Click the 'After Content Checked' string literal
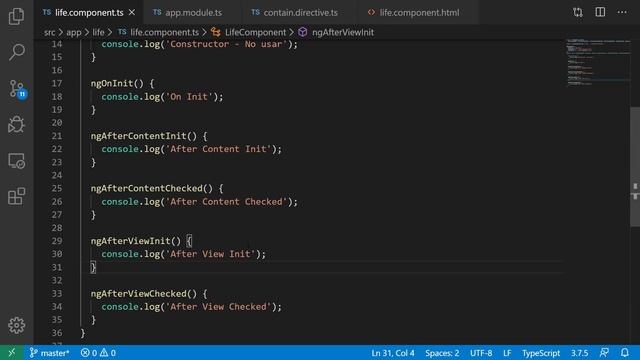 pos(227,202)
